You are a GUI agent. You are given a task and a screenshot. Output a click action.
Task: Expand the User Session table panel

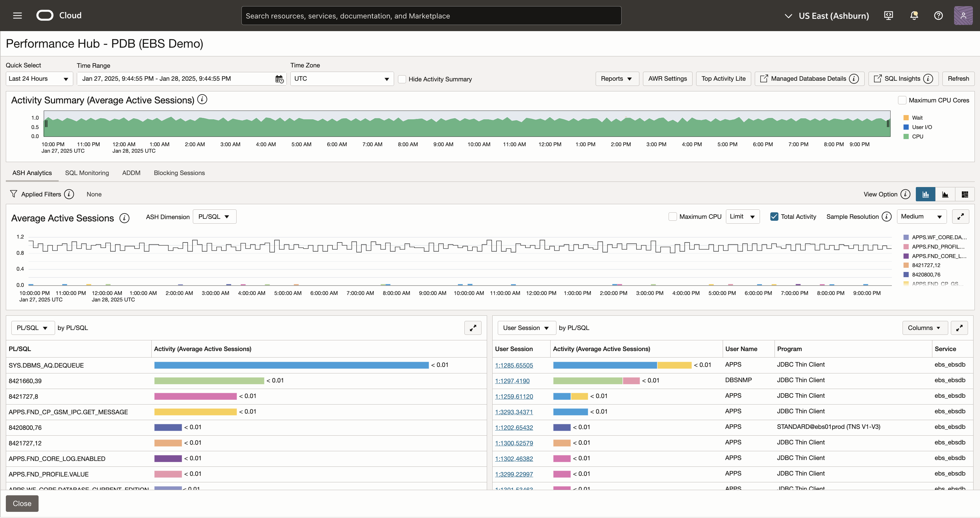click(x=959, y=328)
